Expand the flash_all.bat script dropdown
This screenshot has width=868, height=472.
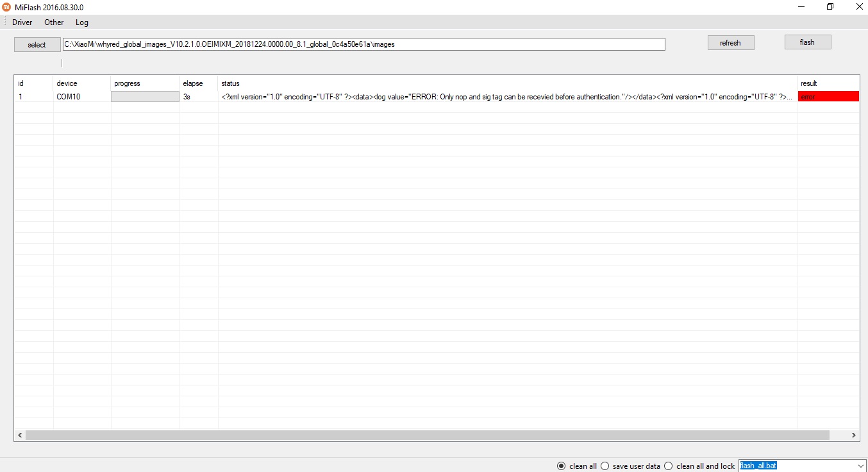(x=860, y=466)
